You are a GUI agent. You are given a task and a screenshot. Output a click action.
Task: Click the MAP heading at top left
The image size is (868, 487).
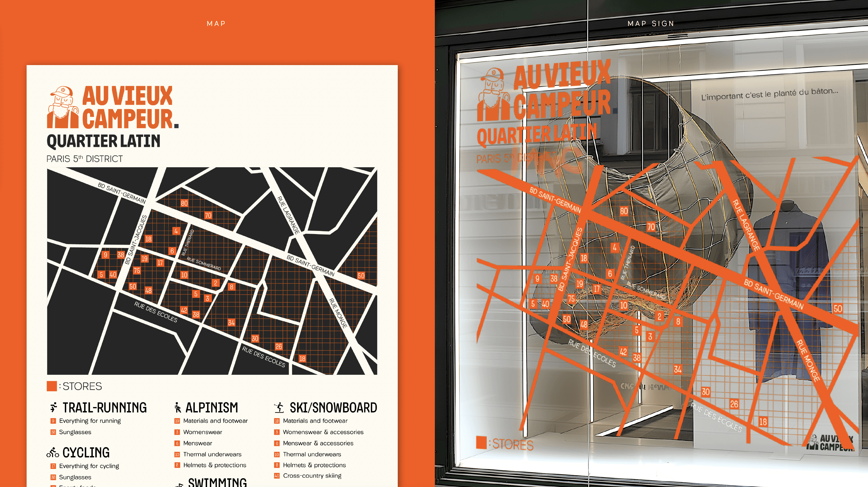click(216, 23)
